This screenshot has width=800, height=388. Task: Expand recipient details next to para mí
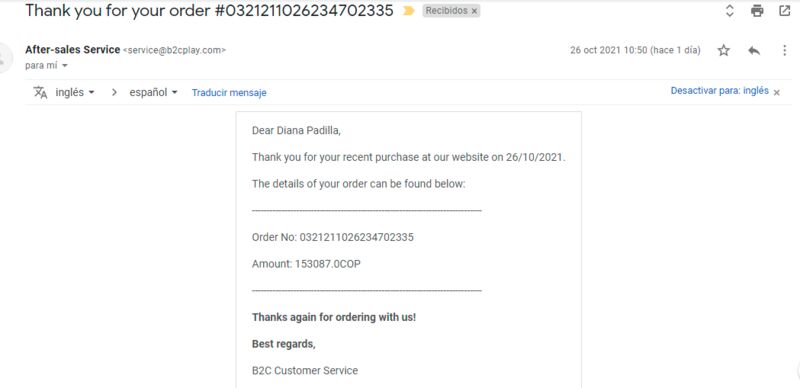(x=64, y=66)
